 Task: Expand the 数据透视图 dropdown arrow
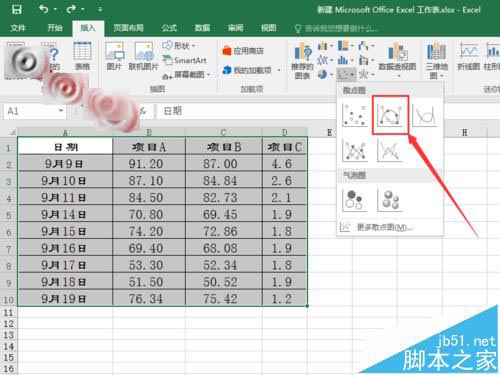coord(398,76)
